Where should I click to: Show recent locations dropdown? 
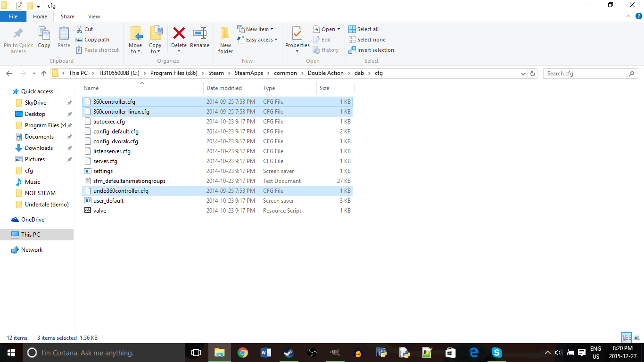click(x=34, y=74)
